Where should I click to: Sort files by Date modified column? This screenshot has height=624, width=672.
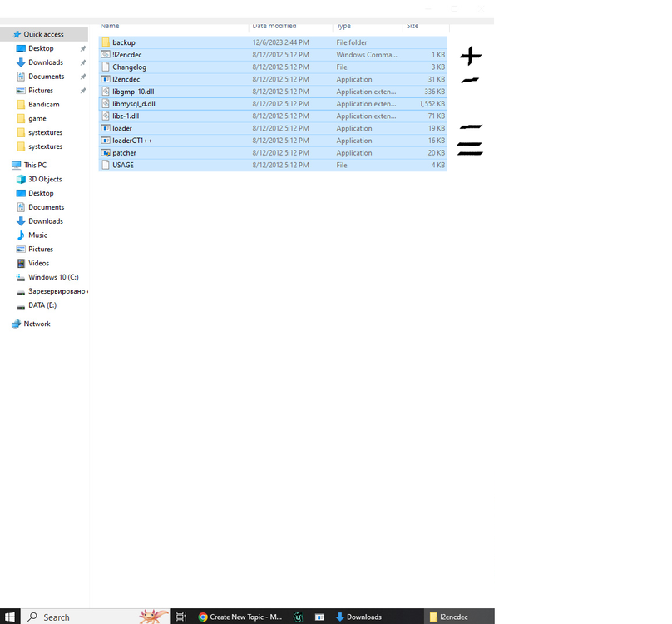click(274, 26)
